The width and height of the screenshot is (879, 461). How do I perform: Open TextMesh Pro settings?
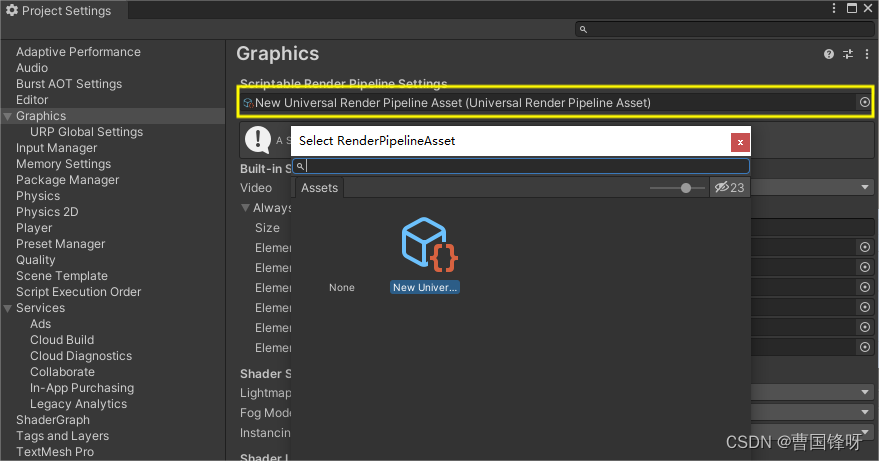tap(55, 452)
